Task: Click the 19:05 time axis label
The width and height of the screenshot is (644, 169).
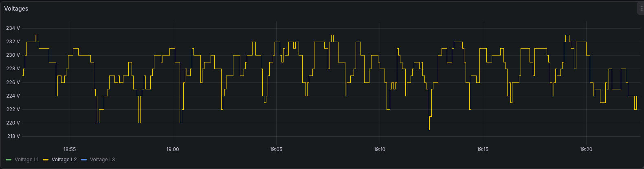Action: [276, 149]
